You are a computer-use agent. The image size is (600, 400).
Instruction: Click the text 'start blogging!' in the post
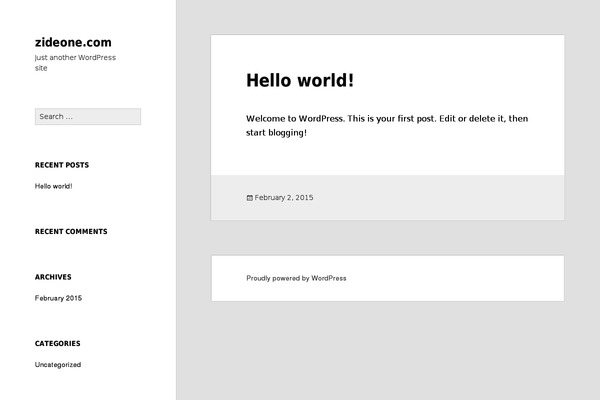(x=276, y=132)
